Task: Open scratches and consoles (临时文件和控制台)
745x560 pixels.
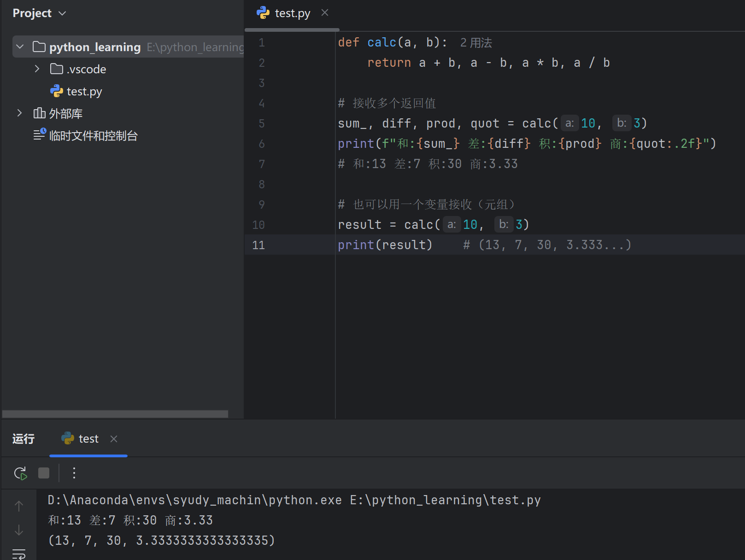Action: click(93, 136)
